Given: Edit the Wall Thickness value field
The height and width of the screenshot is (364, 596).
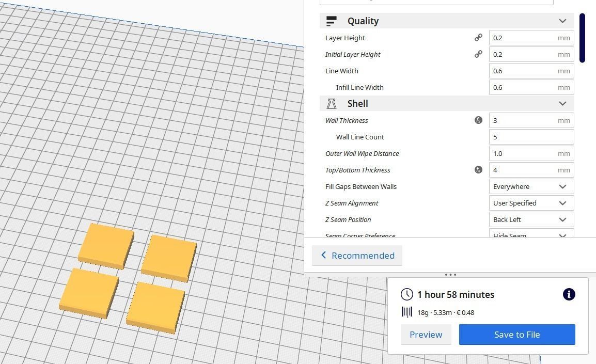Looking at the screenshot, I should pos(531,120).
